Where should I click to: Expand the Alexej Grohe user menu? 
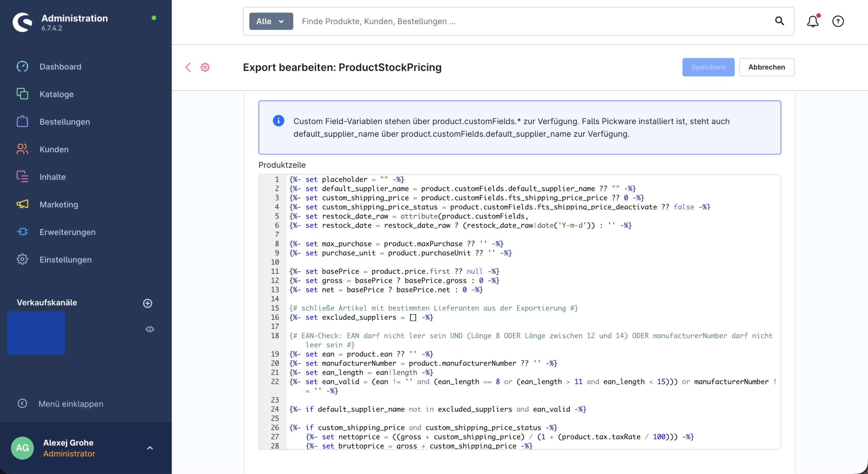[x=150, y=448]
